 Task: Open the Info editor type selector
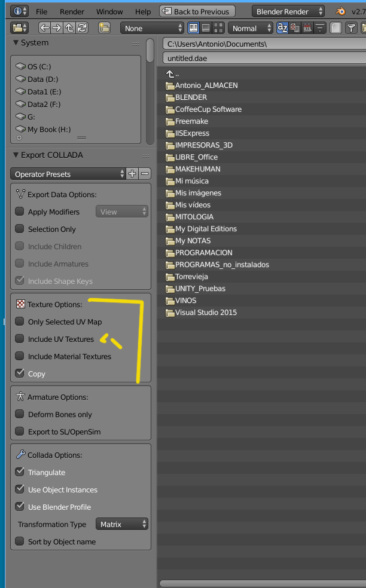click(x=19, y=11)
